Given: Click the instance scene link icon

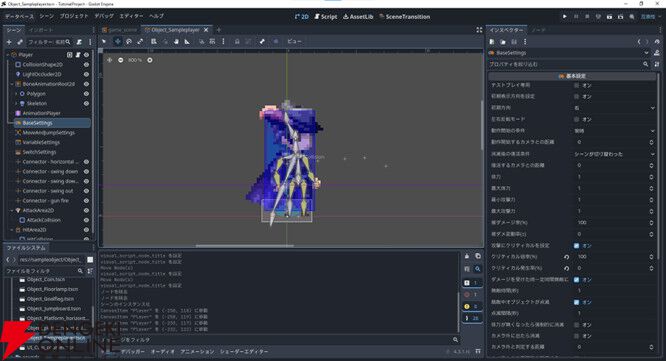Looking at the screenshot, I should click(20, 42).
